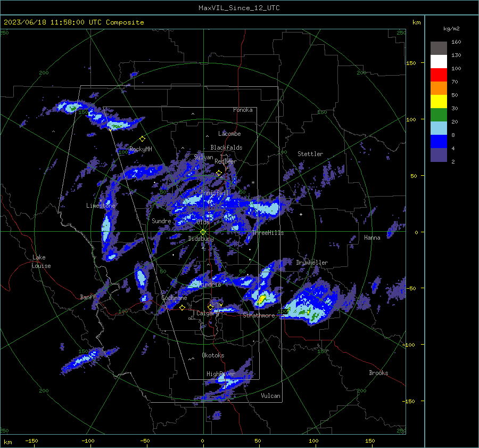Click the Ponoka city label
Image resolution: width=479 pixels, height=448 pixels.
tap(243, 110)
